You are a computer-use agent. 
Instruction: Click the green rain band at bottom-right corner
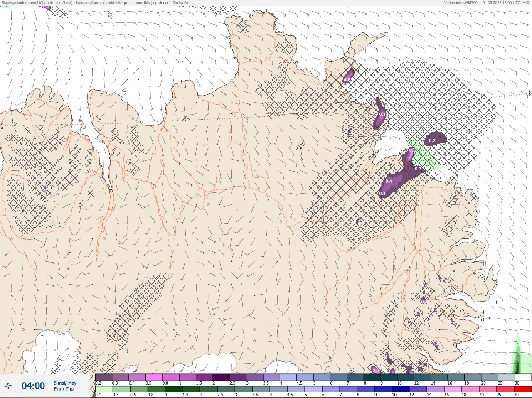[x=517, y=357]
